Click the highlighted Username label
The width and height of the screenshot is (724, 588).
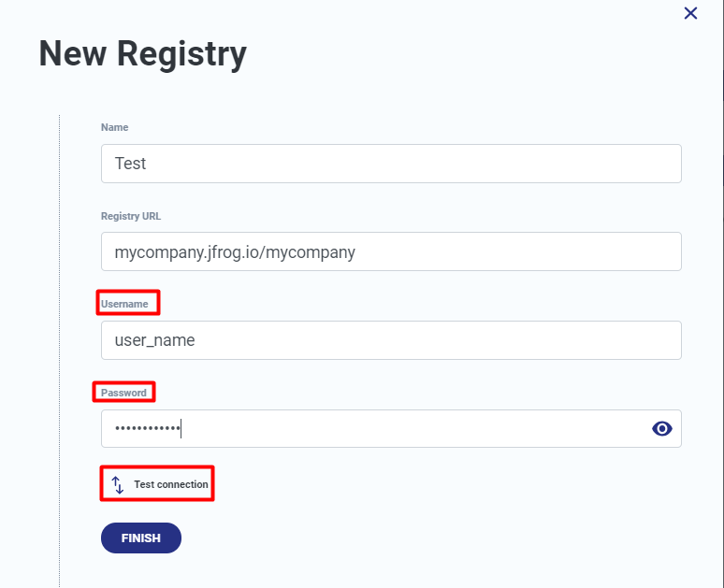click(x=124, y=304)
